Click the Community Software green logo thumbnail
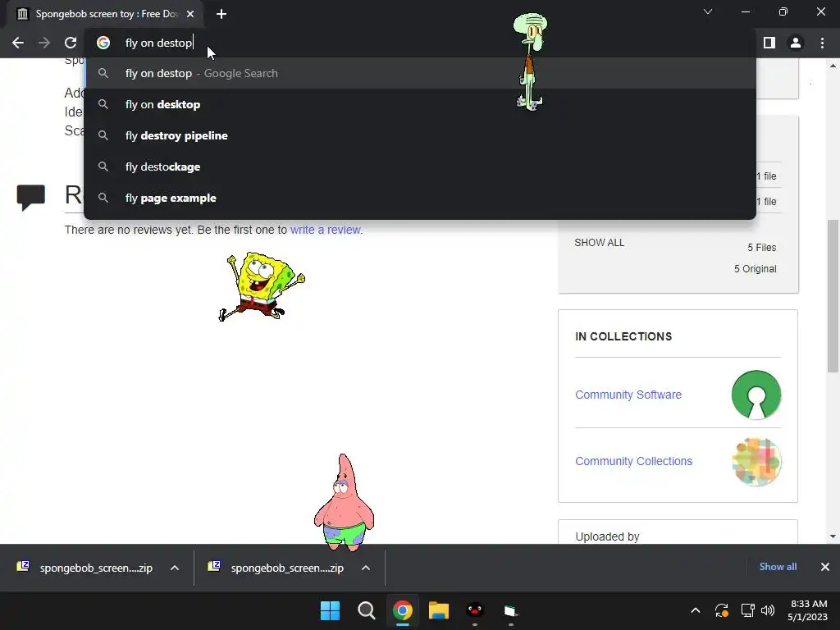The image size is (840, 630). 756,395
